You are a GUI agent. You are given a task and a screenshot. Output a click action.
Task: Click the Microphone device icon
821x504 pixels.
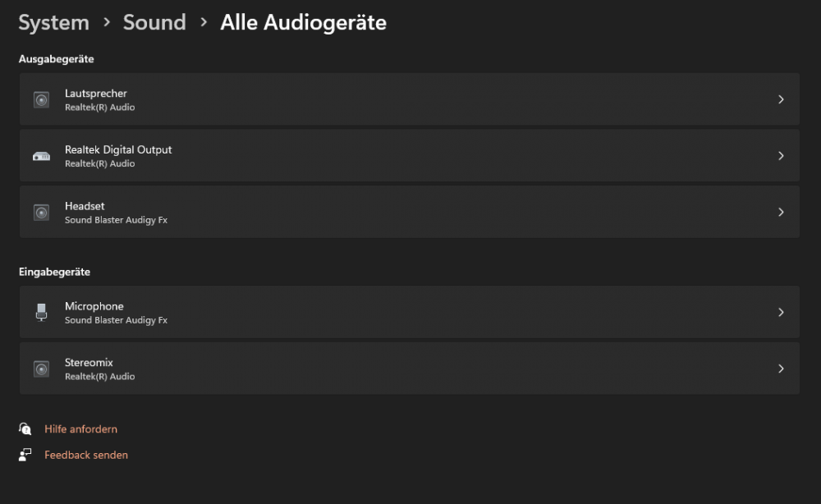[41, 312]
